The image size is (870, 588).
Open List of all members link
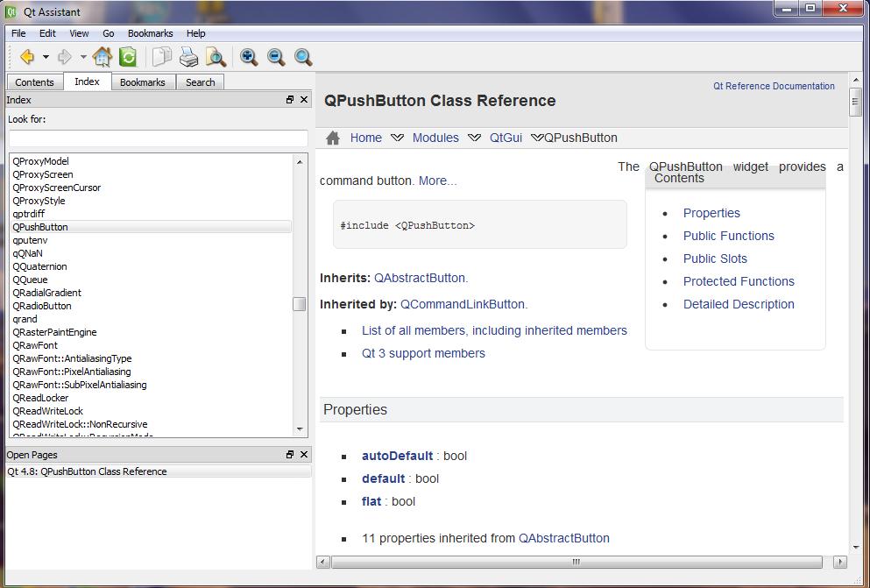click(x=494, y=330)
